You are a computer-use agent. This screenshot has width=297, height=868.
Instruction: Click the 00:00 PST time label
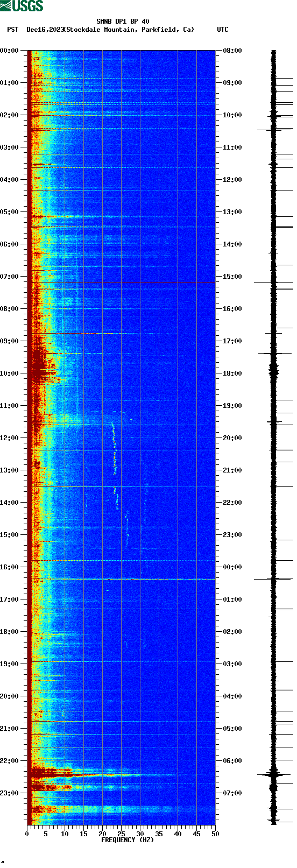10,51
